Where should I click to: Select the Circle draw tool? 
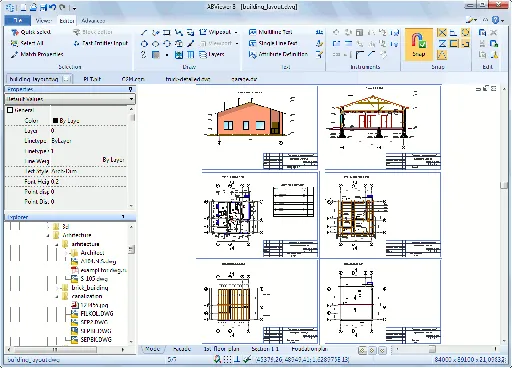[x=144, y=43]
